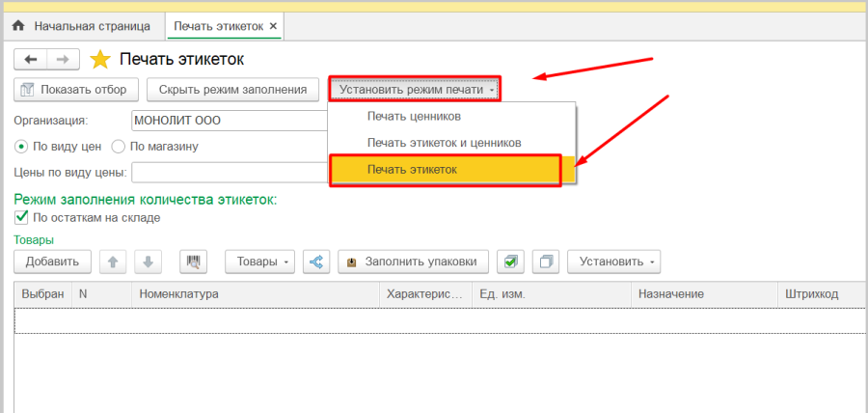Open the 'Установить' dropdown button

tap(613, 262)
